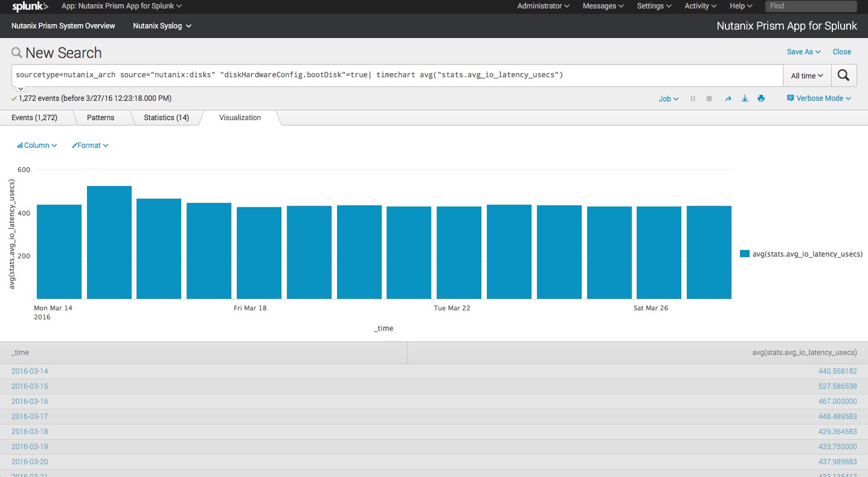
Task: Switch to the Patterns tab
Action: [x=100, y=118]
